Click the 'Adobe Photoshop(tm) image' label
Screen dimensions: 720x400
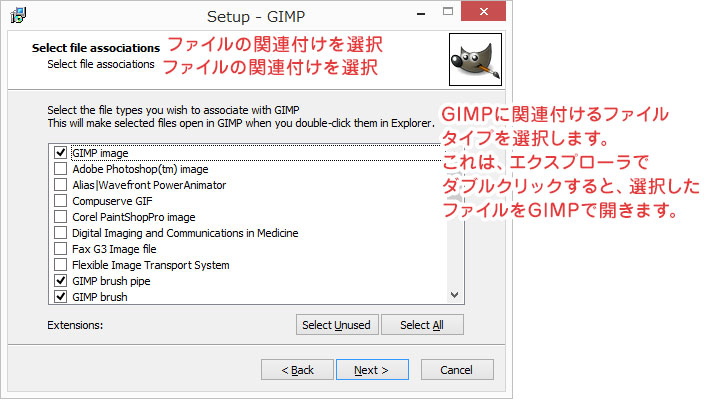pyautogui.click(x=140, y=169)
